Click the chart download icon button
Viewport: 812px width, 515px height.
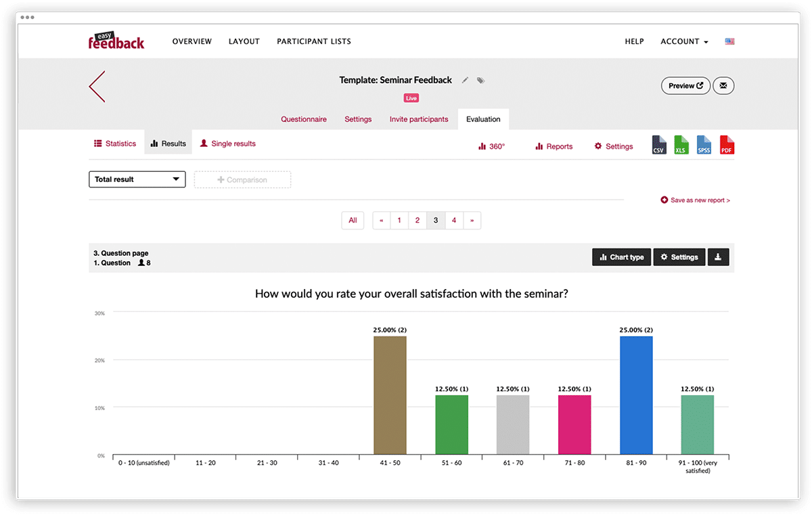coord(718,257)
